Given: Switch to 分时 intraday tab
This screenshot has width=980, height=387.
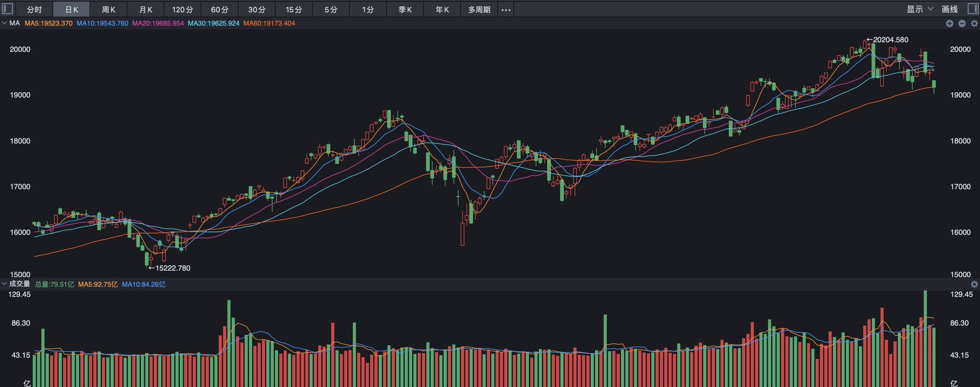Looking at the screenshot, I should pyautogui.click(x=34, y=10).
